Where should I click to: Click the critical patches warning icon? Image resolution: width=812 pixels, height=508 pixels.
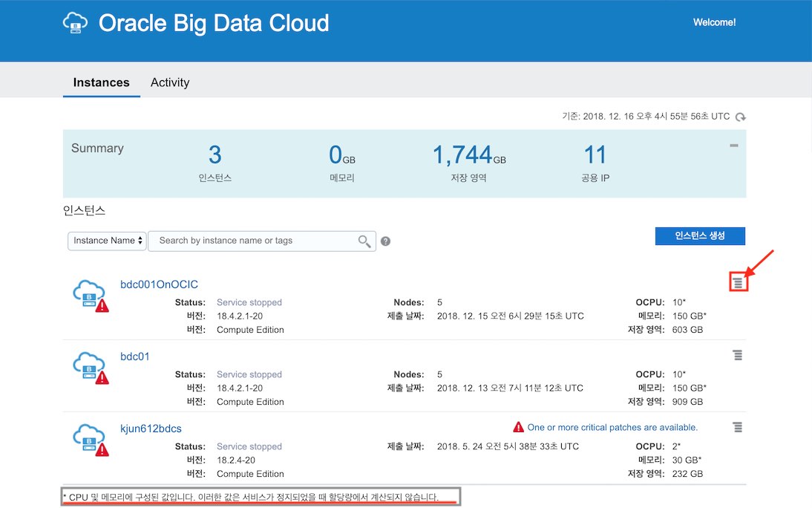(x=519, y=427)
